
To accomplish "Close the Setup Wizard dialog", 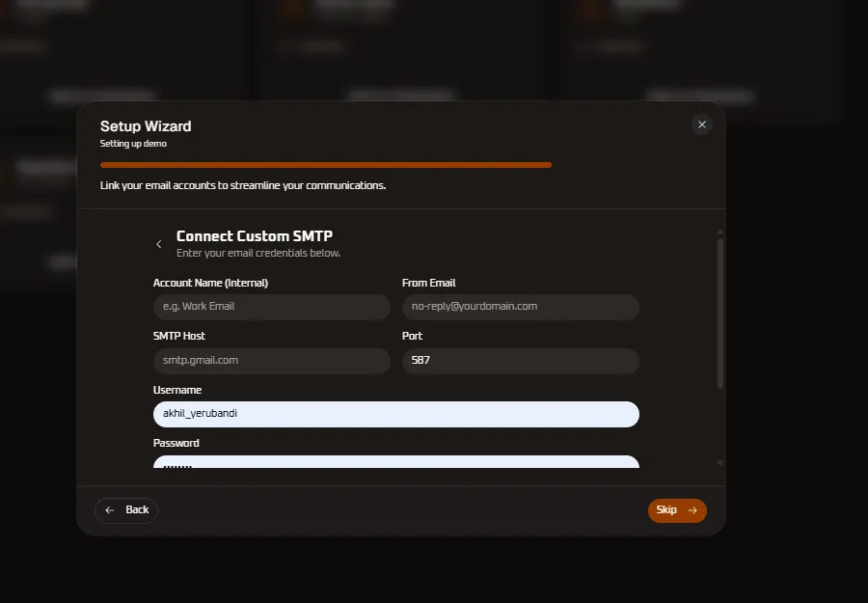I will [701, 124].
